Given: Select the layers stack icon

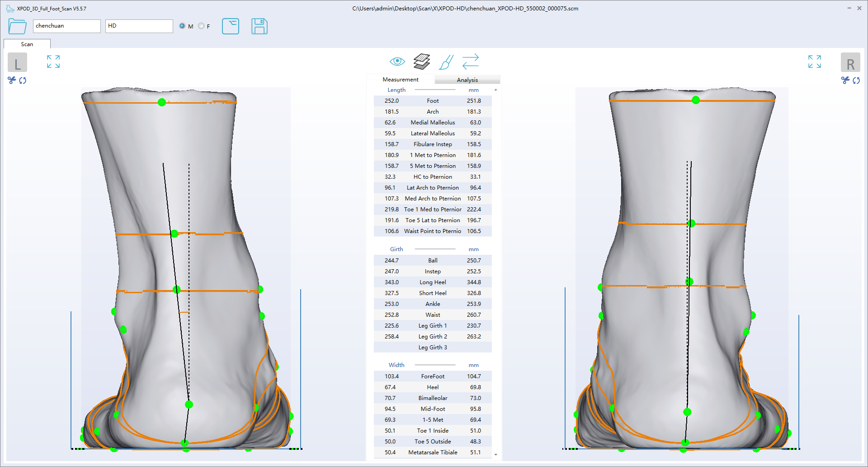Looking at the screenshot, I should point(421,62).
